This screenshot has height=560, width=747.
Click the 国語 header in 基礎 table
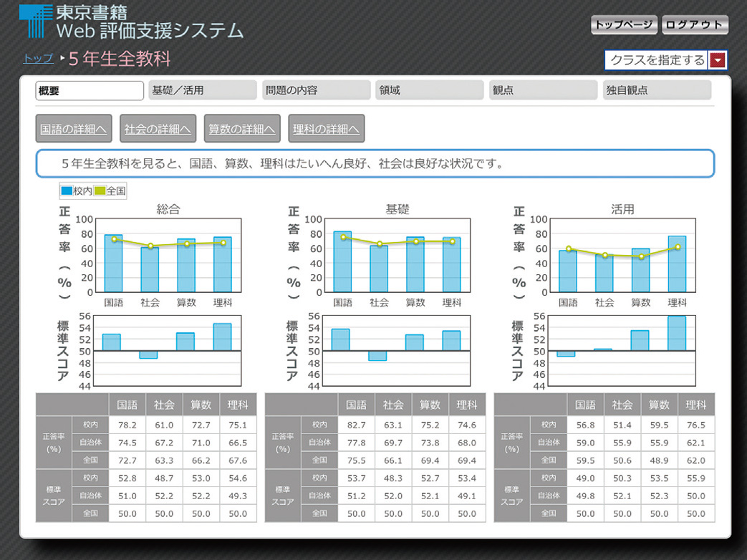coord(357,405)
